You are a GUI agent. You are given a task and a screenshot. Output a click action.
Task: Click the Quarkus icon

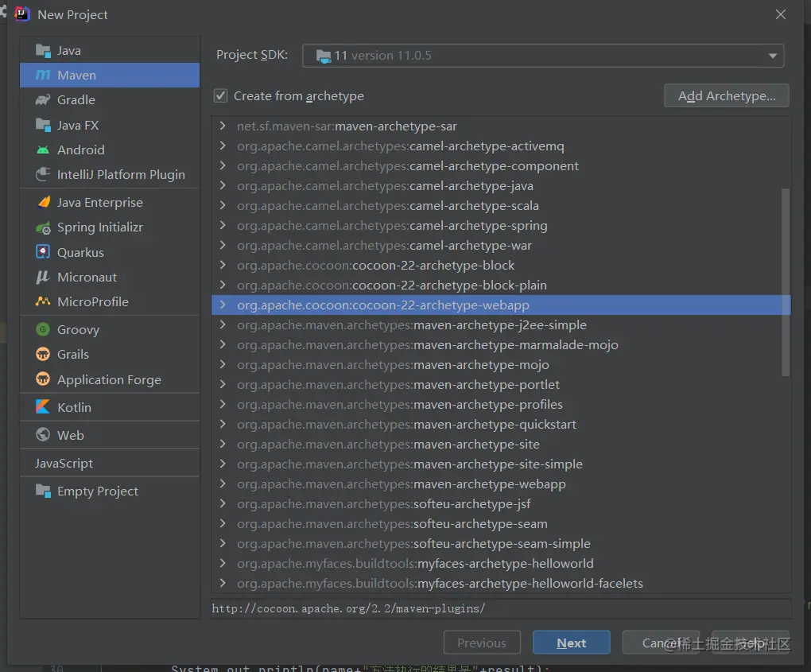point(43,252)
